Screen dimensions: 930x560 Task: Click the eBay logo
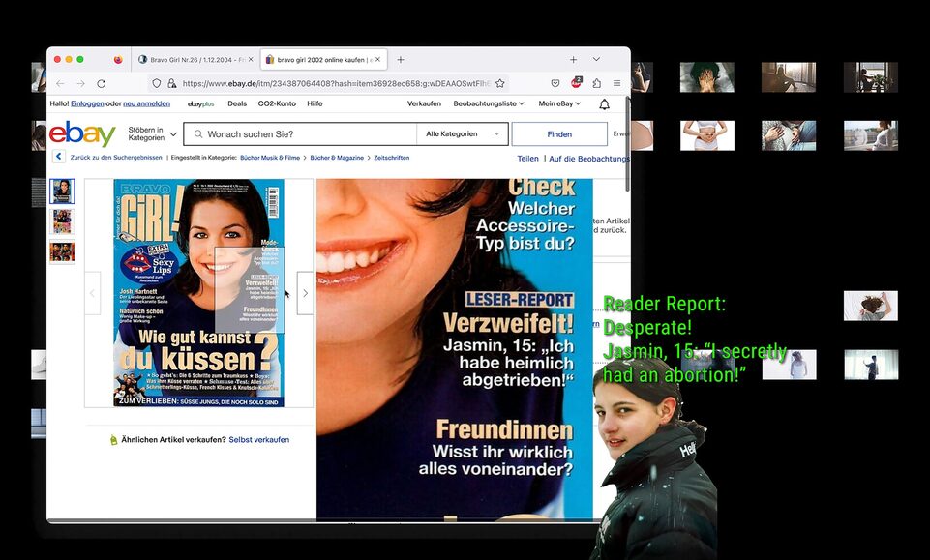click(x=82, y=133)
